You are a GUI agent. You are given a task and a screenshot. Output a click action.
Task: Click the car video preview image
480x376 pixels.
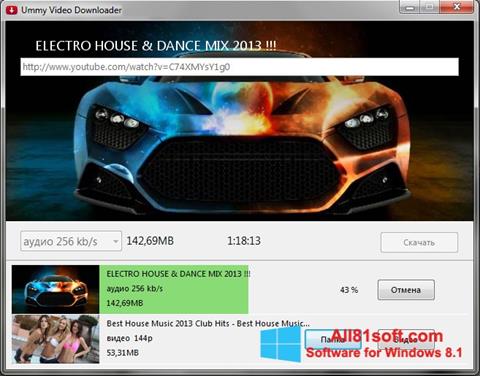pyautogui.click(x=239, y=121)
